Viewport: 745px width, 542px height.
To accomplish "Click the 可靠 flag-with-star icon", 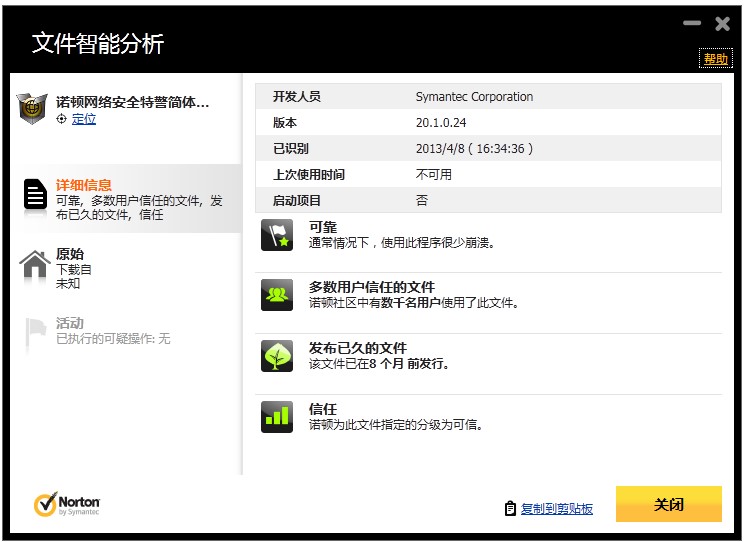I will (x=277, y=235).
